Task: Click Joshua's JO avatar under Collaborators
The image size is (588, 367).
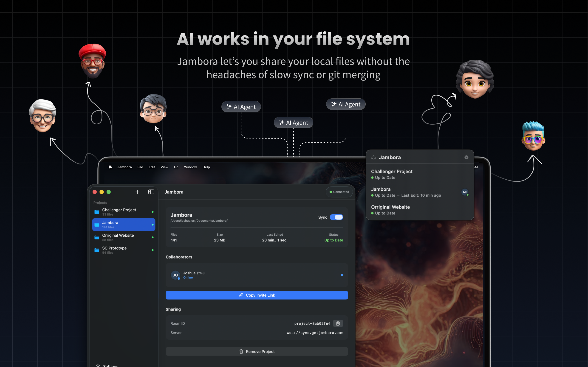Action: 175,275
